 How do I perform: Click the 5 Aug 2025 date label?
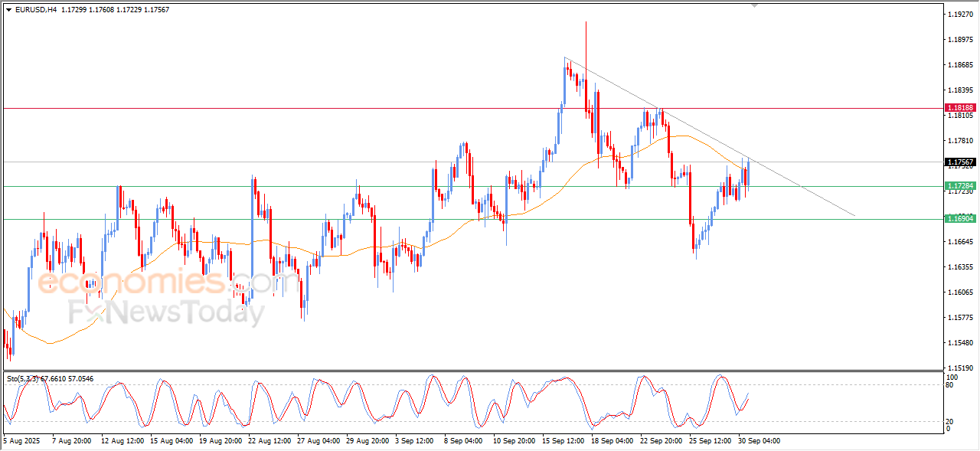pyautogui.click(x=21, y=441)
